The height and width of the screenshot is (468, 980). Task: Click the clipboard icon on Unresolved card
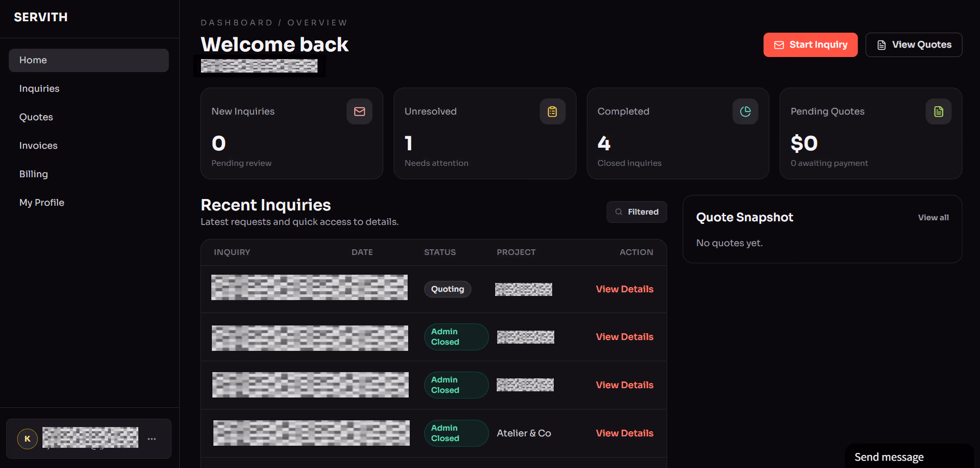click(x=552, y=111)
